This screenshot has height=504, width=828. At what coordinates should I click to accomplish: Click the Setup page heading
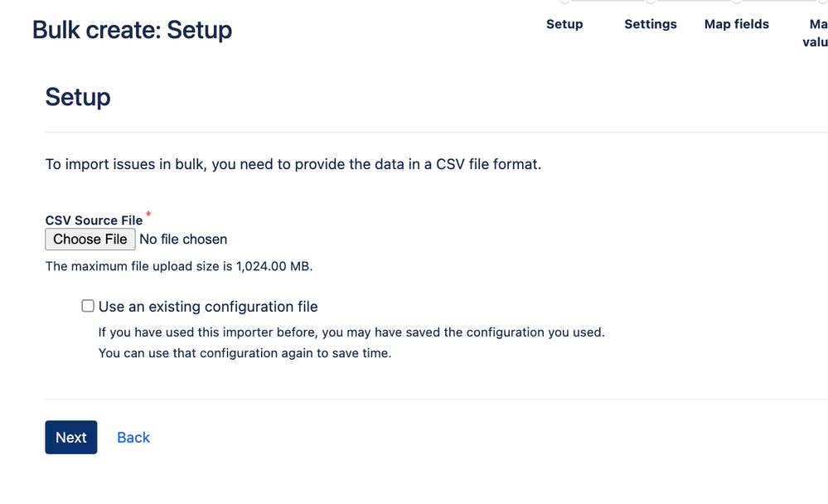coord(77,97)
